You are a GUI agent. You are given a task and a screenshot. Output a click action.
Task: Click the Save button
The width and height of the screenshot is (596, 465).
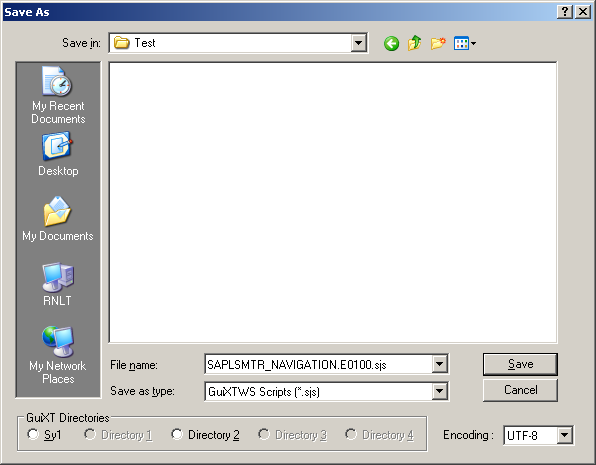click(520, 364)
